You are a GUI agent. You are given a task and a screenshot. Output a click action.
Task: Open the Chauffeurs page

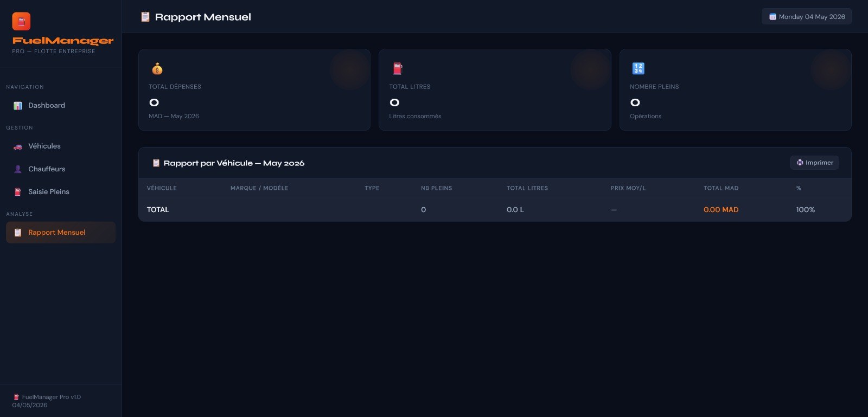coord(61,169)
